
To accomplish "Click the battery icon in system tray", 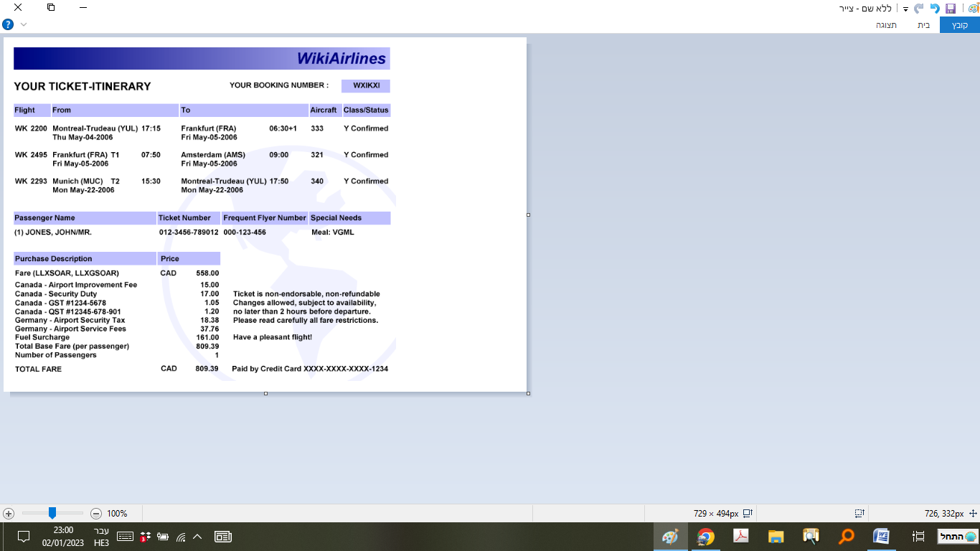I will [x=163, y=537].
